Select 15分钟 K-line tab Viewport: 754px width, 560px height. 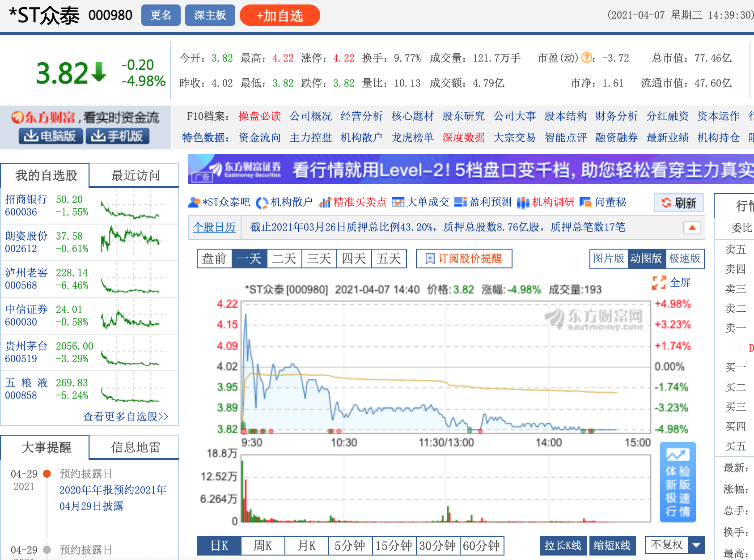394,546
